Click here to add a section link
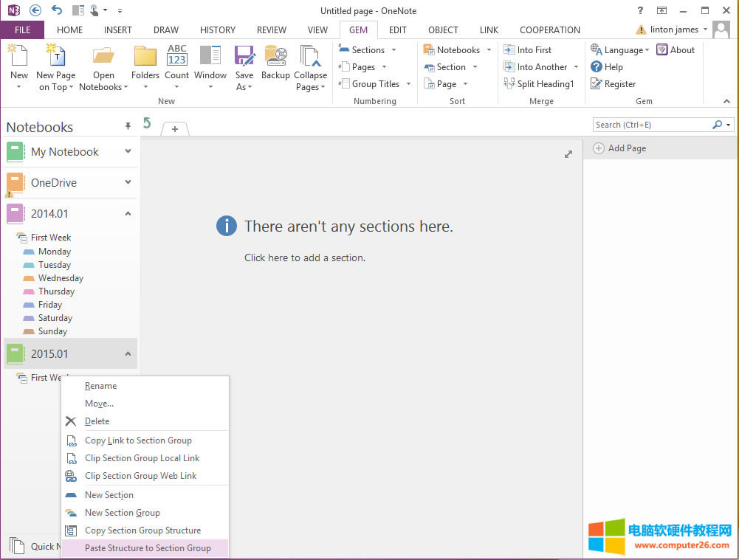Image resolution: width=739 pixels, height=560 pixels. 305,257
